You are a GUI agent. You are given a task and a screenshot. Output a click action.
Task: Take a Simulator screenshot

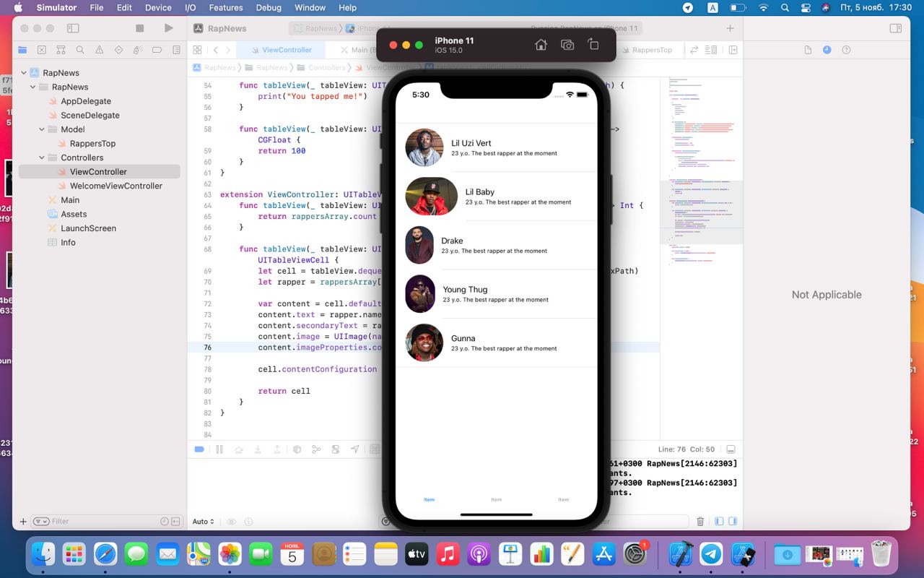click(567, 45)
